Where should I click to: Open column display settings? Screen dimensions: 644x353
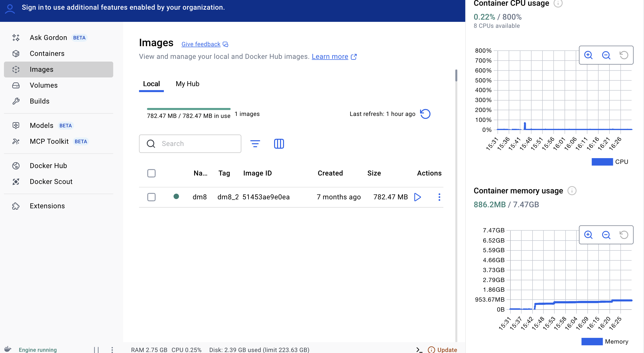tap(279, 144)
